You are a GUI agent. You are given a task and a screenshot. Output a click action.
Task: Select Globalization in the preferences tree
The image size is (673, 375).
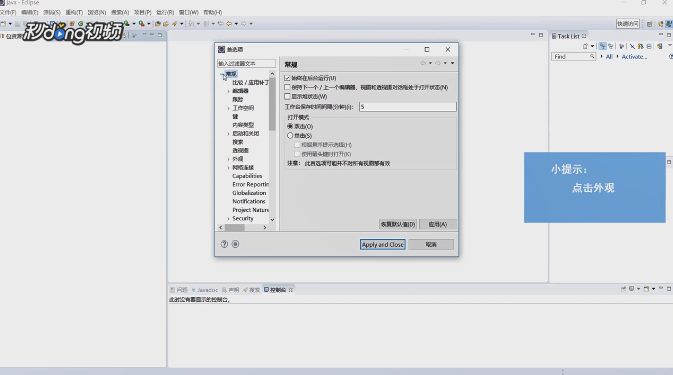(249, 193)
